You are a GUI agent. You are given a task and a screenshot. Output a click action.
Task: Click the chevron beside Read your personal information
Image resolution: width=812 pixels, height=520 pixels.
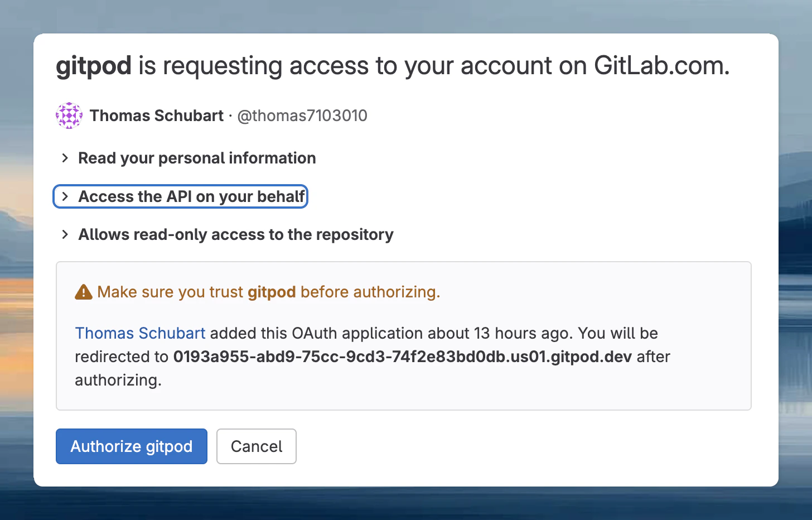point(65,158)
